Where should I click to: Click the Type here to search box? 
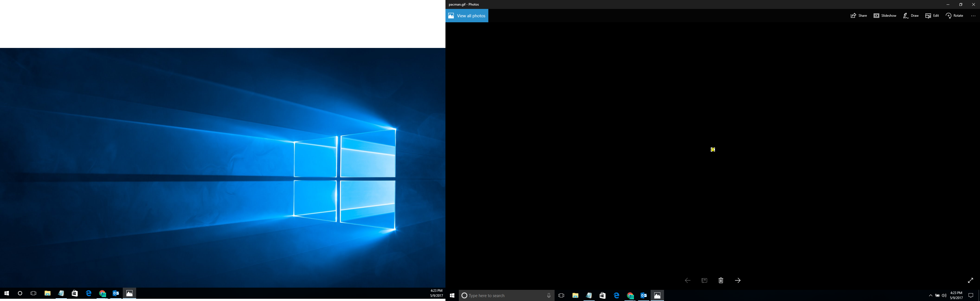(x=506, y=295)
